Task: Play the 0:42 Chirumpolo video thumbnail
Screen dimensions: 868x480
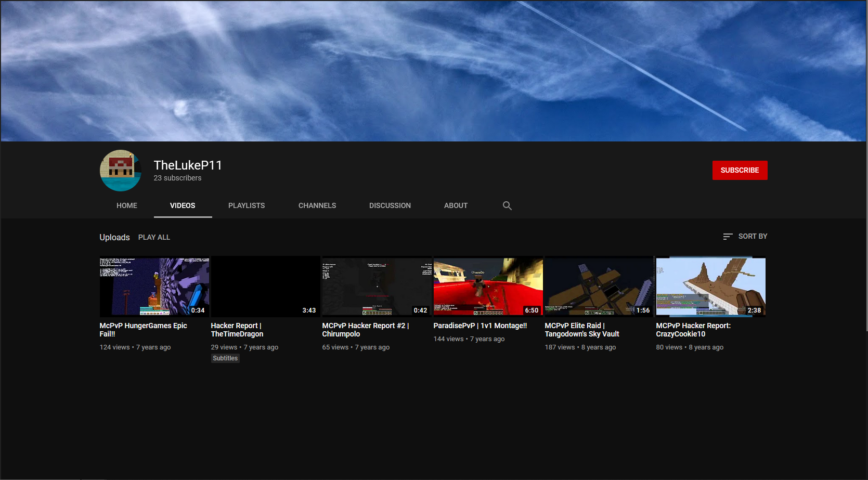Action: [377, 287]
